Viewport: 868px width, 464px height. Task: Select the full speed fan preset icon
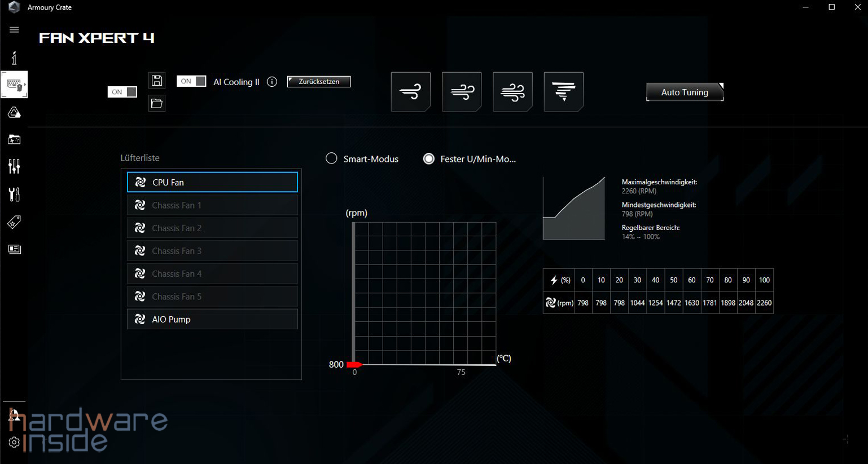click(563, 92)
